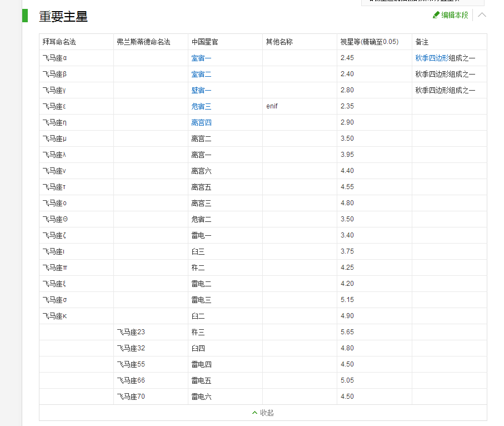Click the up-arrow icon beside 收起
Image resolution: width=504 pixels, height=426 pixels.
tap(253, 413)
